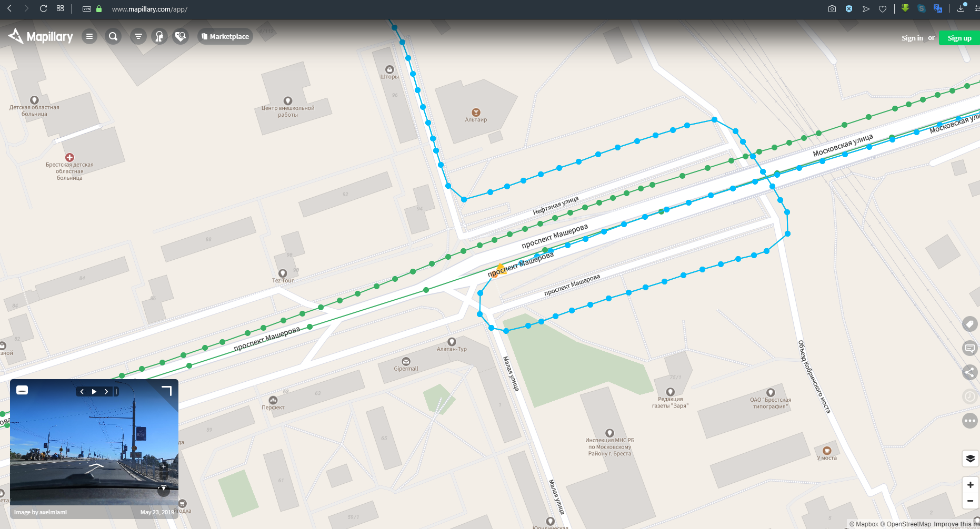Open the tag editor icon

pos(970,324)
